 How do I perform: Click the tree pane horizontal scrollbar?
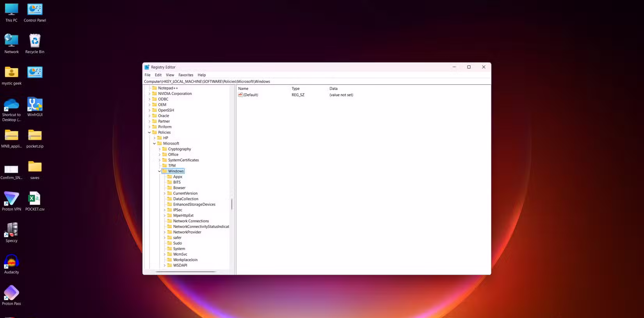coord(186,272)
